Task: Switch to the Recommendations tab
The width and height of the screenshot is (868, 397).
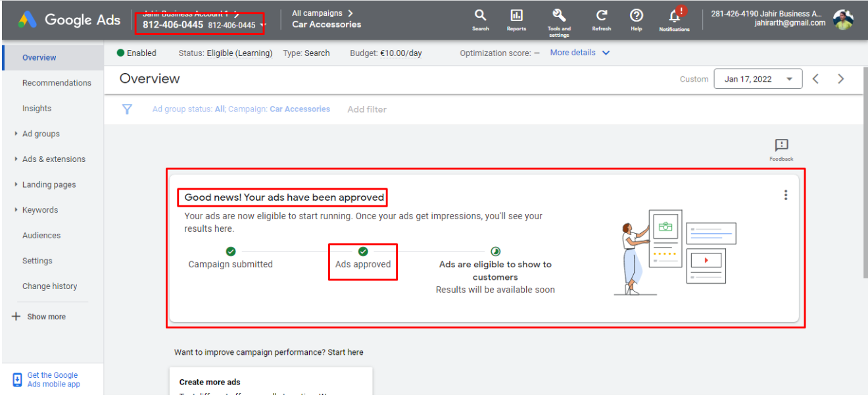Action: (x=57, y=82)
